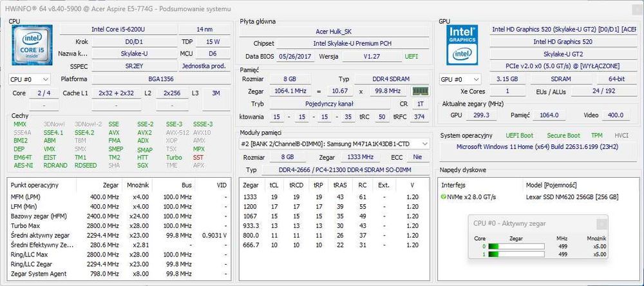Click the Acer Hulk_SK motherboard field

pyautogui.click(x=334, y=32)
